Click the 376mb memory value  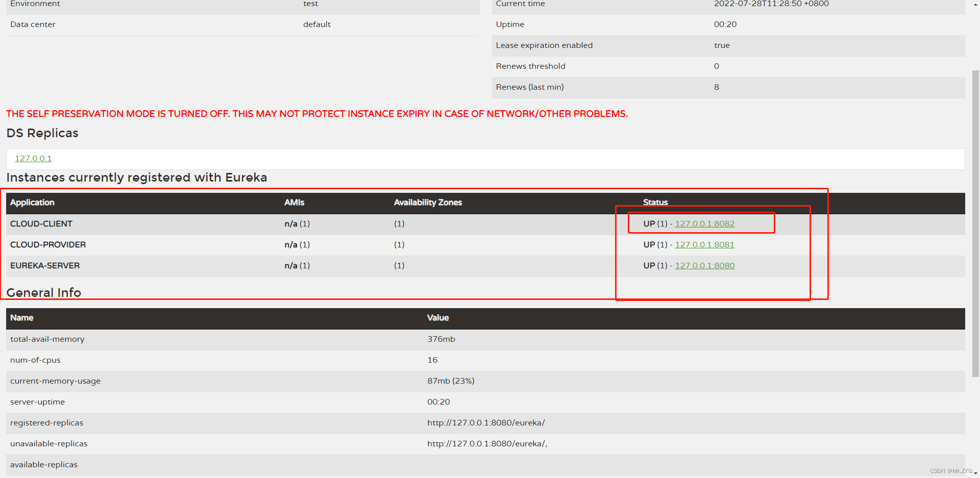click(x=441, y=339)
